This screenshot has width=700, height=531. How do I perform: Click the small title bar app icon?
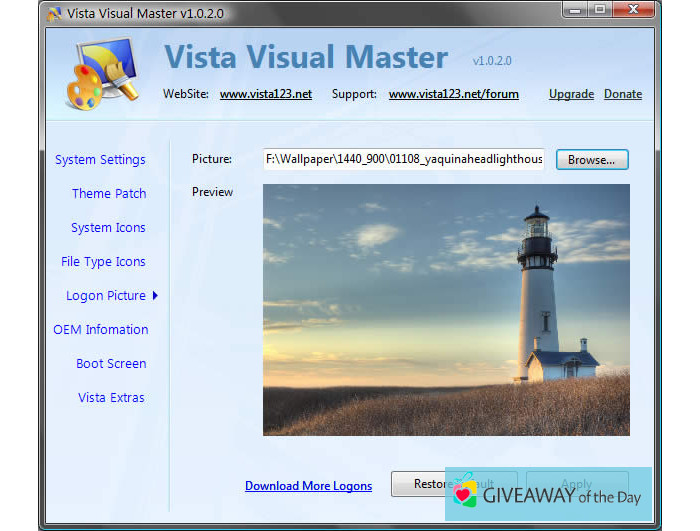[x=54, y=12]
